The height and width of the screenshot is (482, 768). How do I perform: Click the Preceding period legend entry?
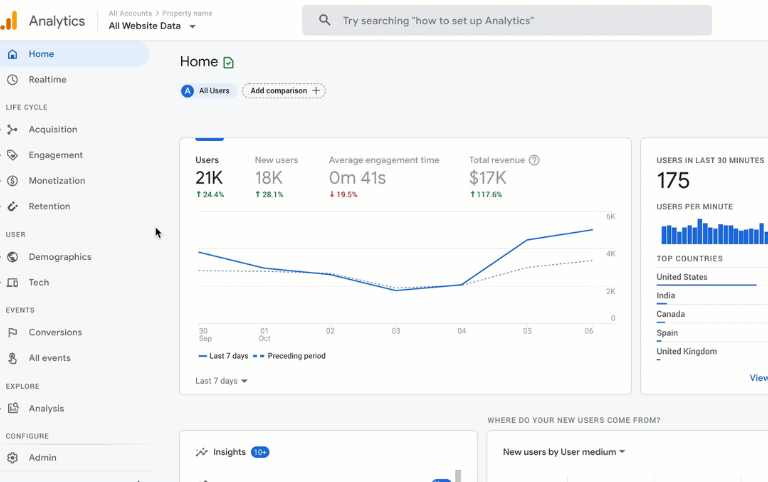tap(289, 356)
